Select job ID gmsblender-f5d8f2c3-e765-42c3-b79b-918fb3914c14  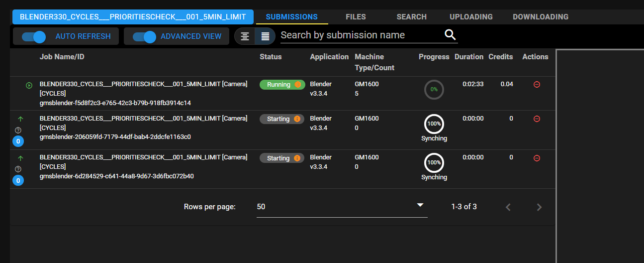pyautogui.click(x=115, y=103)
